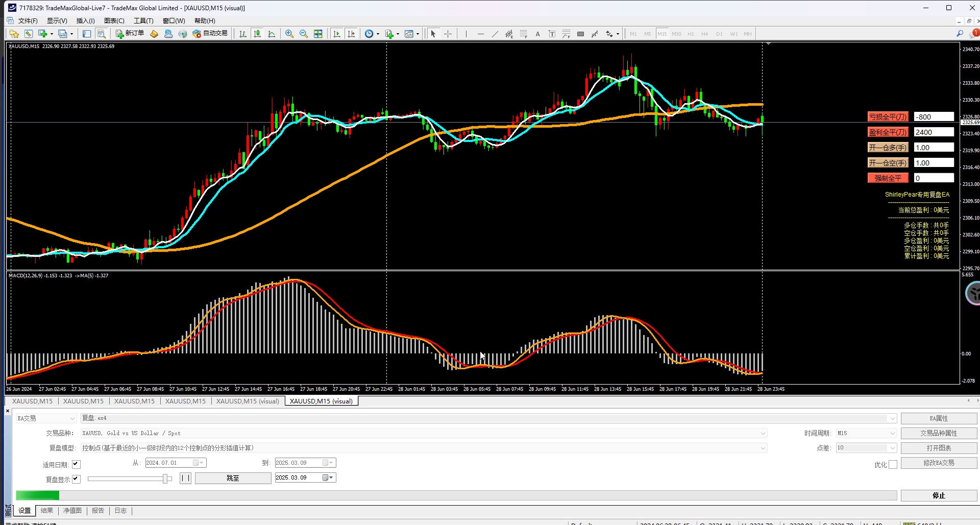The width and height of the screenshot is (980, 525).
Task: Click the 强制全平 force close button
Action: click(888, 178)
